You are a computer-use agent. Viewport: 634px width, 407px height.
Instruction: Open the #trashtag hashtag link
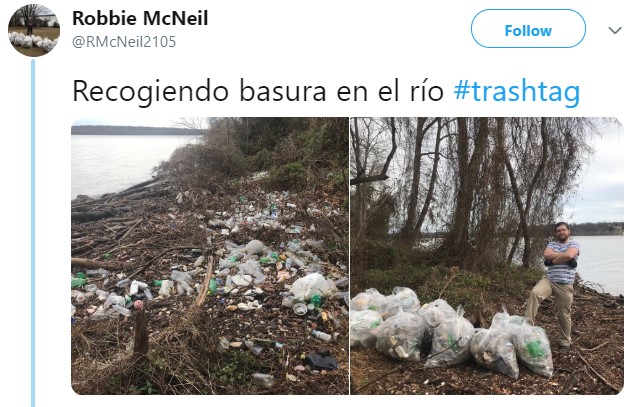pyautogui.click(x=517, y=91)
